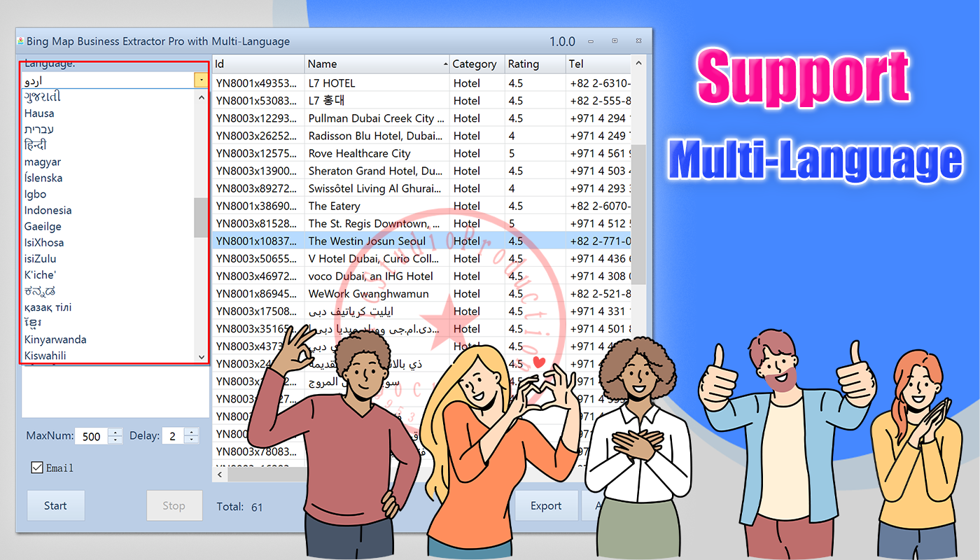Decrease the MaxNum value with down arrow

coord(115,440)
